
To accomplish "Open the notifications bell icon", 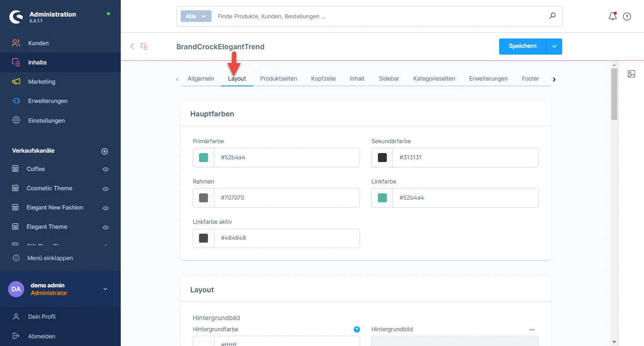I will click(612, 17).
